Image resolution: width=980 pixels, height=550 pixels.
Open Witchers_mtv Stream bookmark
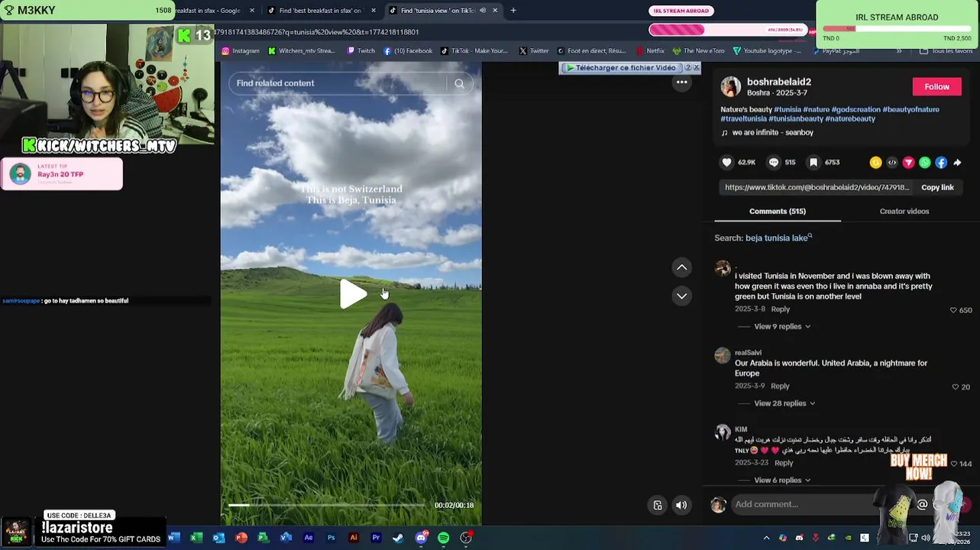pos(301,51)
